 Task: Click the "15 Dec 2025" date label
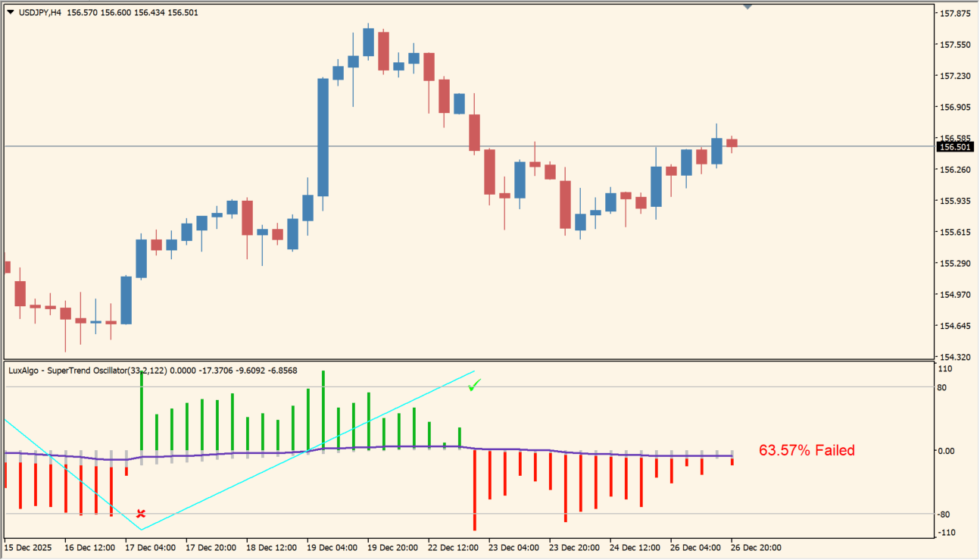[x=27, y=548]
